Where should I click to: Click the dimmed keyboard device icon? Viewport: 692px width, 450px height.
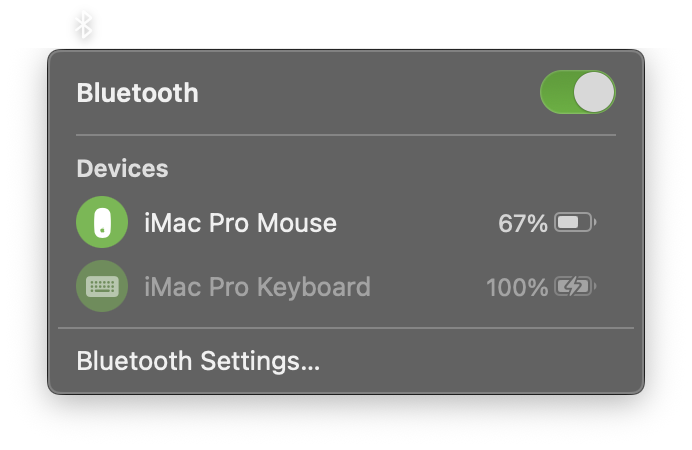click(x=102, y=287)
